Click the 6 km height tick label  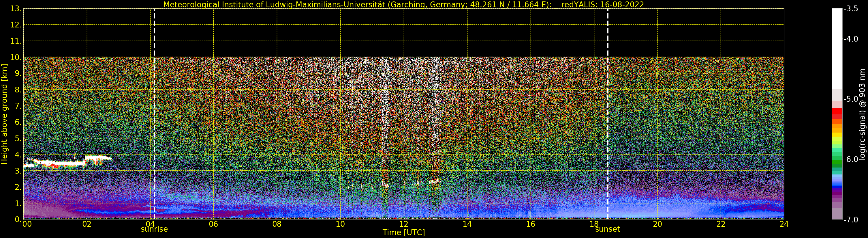[18, 122]
